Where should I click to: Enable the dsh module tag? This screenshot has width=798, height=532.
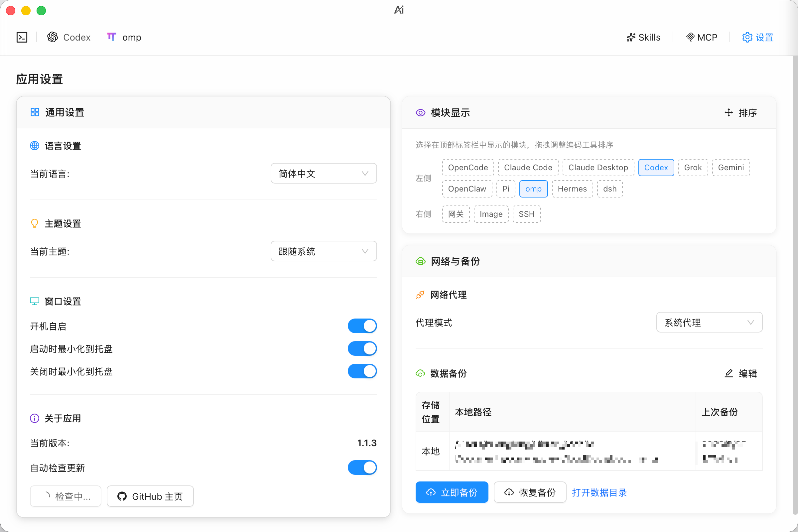click(610, 189)
